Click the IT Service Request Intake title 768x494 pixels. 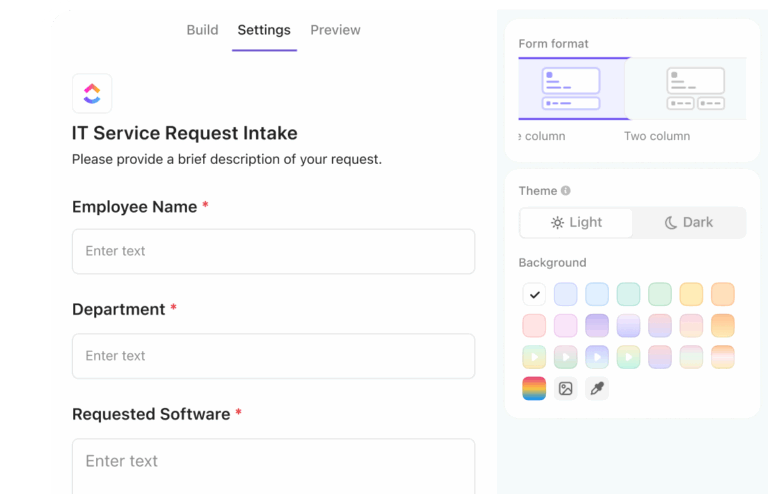tap(185, 133)
